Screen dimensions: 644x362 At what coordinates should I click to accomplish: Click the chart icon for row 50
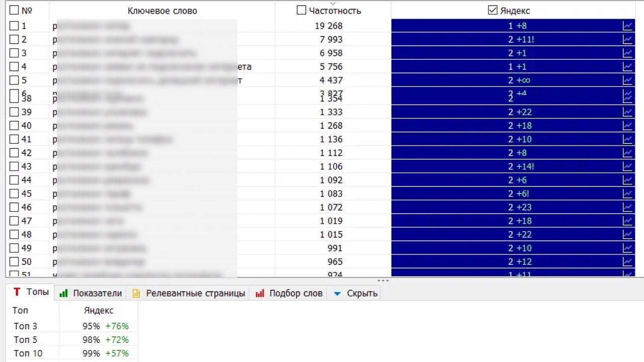pyautogui.click(x=627, y=261)
